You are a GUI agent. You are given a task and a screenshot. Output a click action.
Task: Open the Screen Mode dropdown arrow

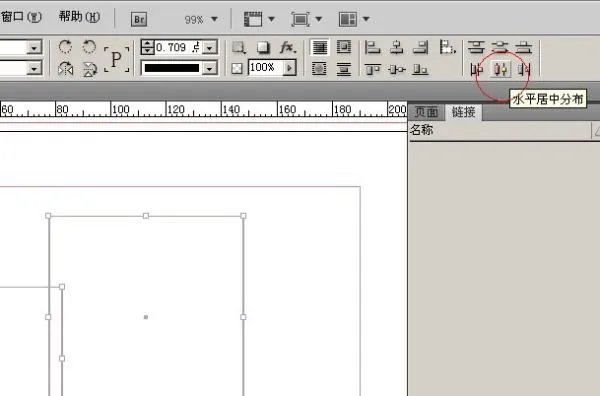coord(318,19)
